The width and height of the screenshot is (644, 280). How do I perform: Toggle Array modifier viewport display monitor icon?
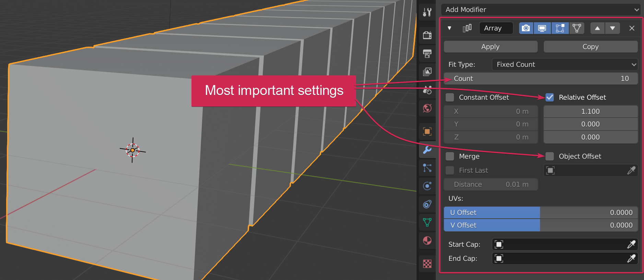(x=542, y=28)
